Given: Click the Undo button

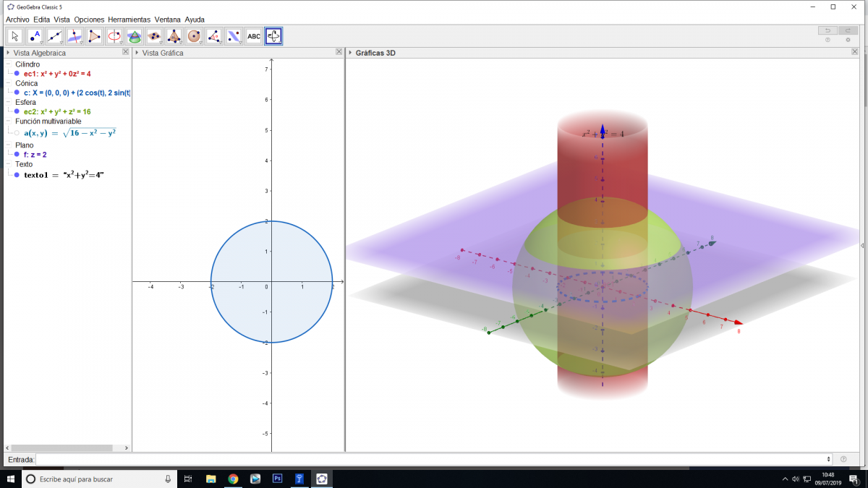Looking at the screenshot, I should (x=827, y=30).
